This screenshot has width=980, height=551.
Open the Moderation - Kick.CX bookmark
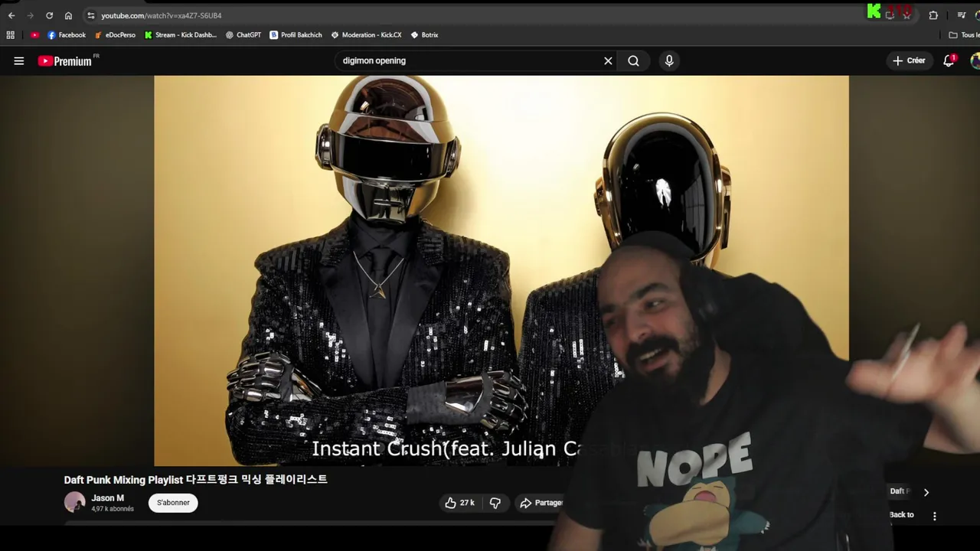(x=366, y=34)
